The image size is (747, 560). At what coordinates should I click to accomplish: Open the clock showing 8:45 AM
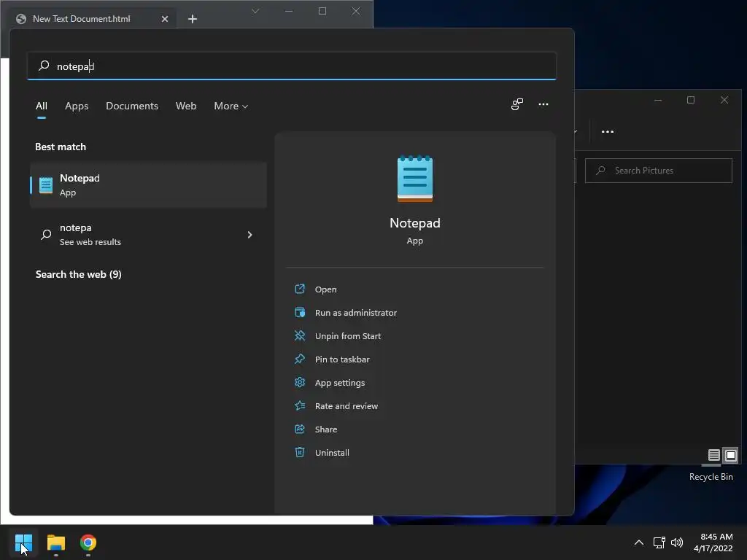(713, 542)
